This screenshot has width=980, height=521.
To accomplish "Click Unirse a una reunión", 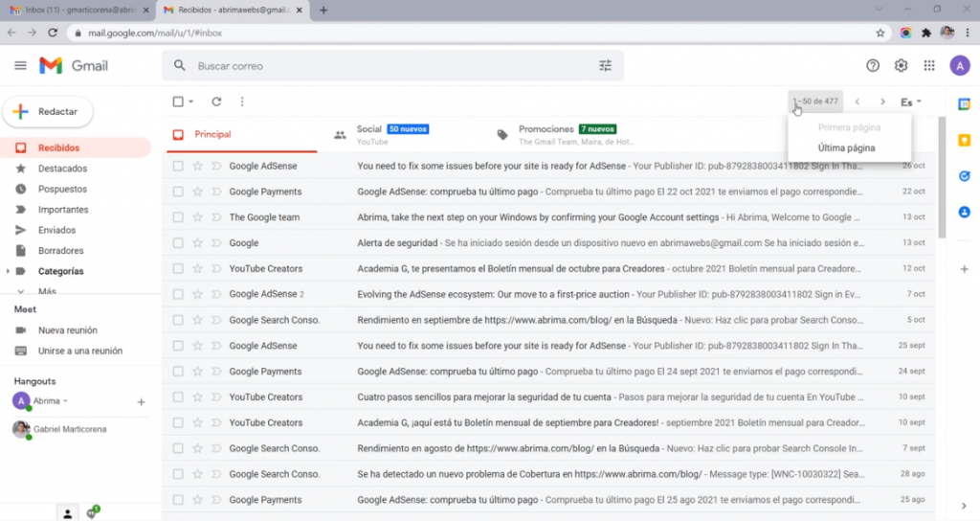I will (80, 351).
